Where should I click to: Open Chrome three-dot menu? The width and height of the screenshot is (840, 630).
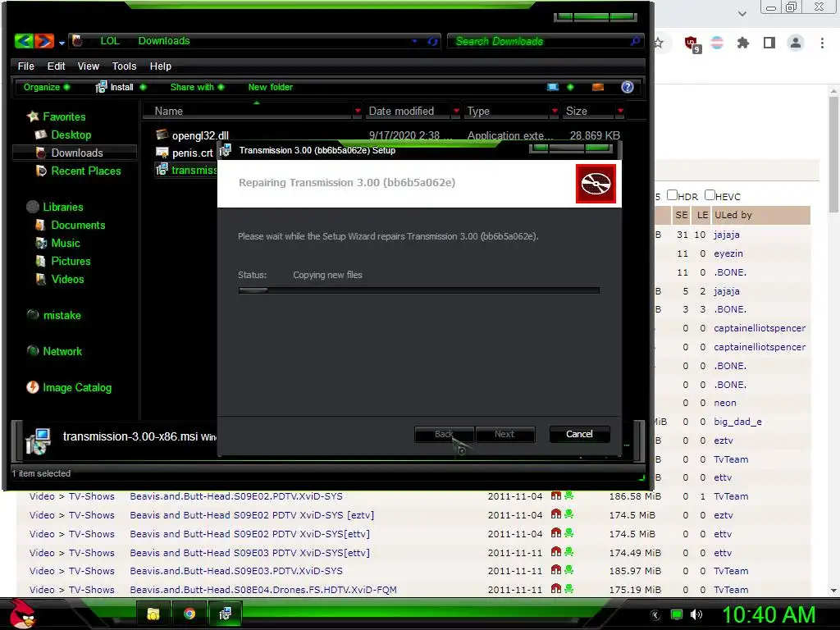pos(822,43)
